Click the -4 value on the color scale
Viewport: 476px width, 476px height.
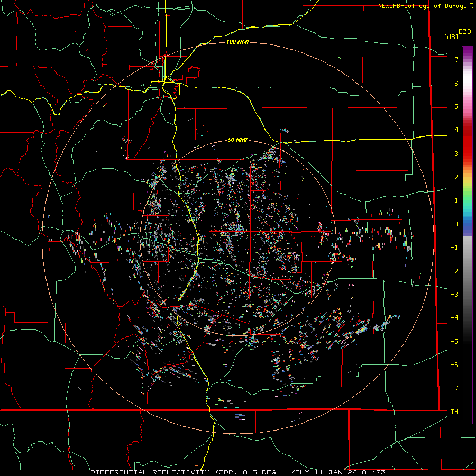point(454,318)
